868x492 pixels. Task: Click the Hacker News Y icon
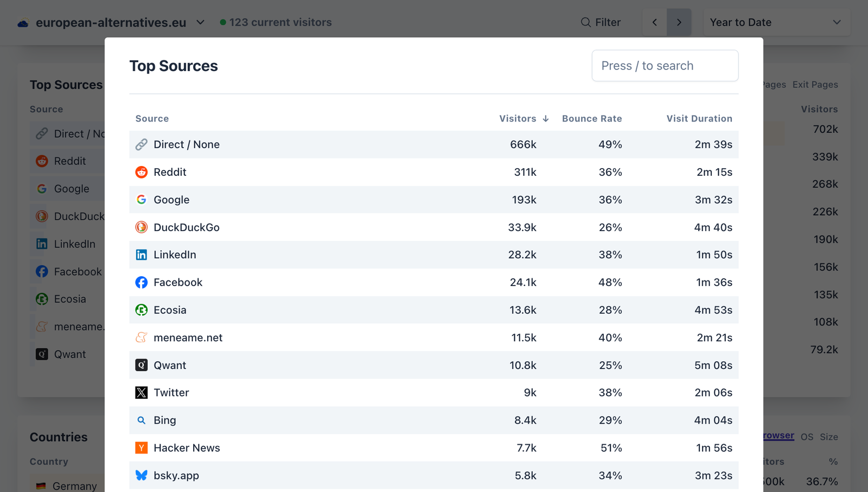(x=141, y=448)
